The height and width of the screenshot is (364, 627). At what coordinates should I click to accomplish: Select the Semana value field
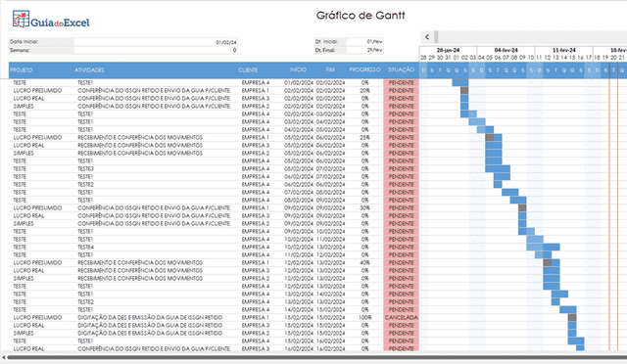coord(155,50)
